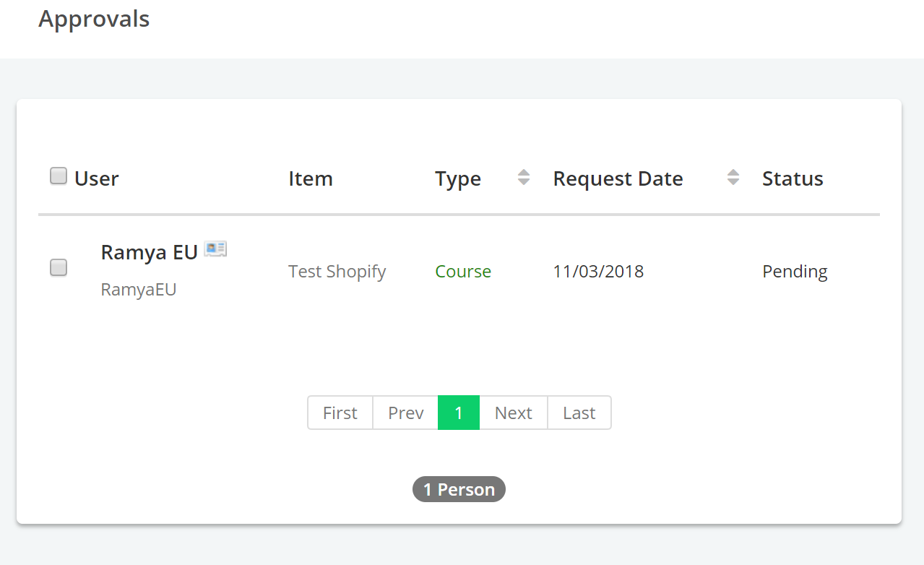Check the box for Ramya EU's row

(59, 267)
